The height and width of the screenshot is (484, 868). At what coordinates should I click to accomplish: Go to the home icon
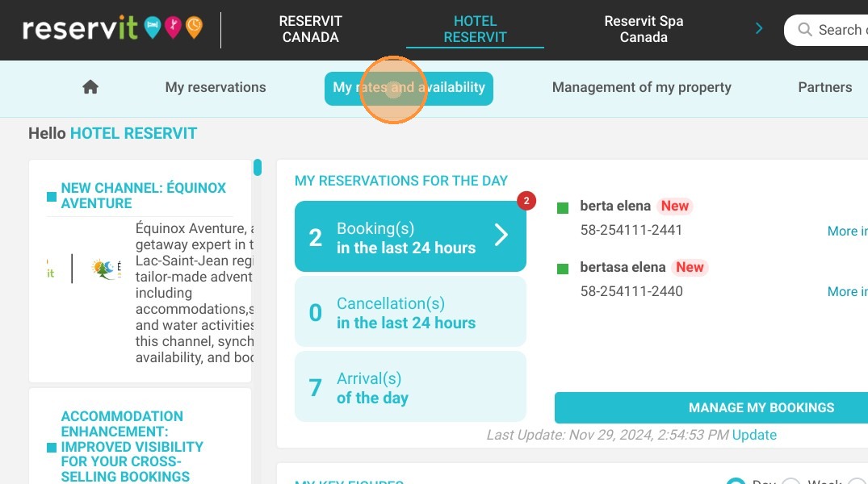[x=90, y=87]
